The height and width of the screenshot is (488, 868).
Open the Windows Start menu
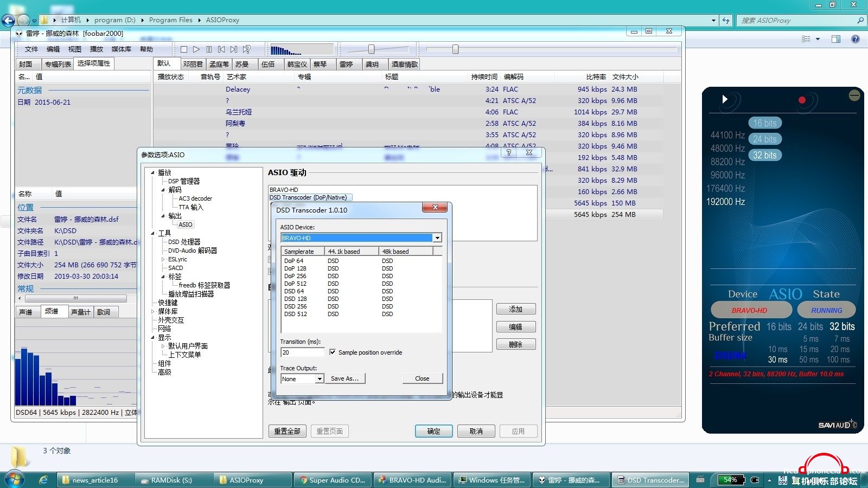[14, 479]
